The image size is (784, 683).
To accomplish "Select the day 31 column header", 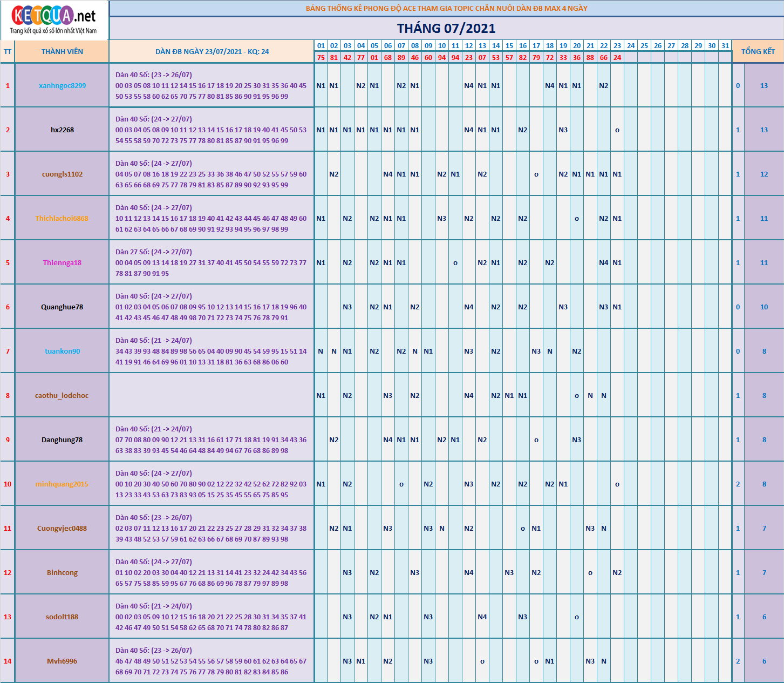I will [725, 45].
